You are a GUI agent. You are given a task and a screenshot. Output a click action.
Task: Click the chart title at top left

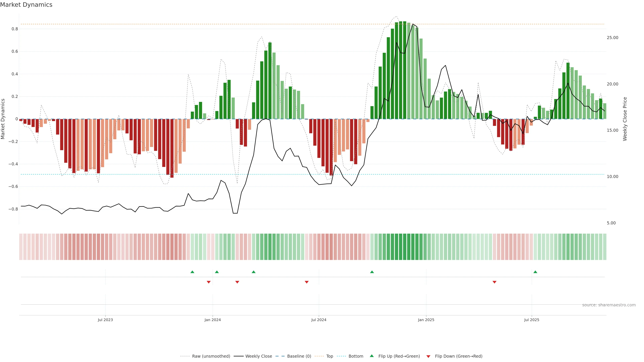(26, 5)
